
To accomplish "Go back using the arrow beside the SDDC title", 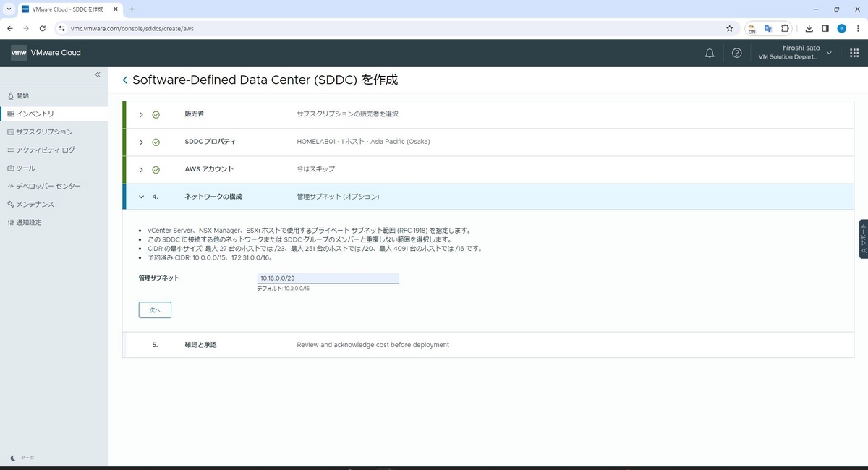I will (x=125, y=80).
